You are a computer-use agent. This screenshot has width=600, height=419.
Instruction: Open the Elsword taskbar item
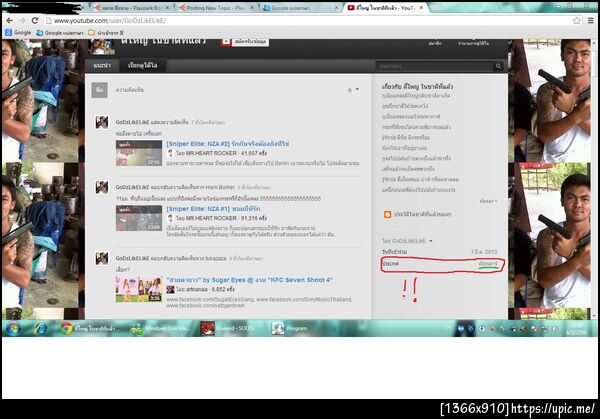228,328
